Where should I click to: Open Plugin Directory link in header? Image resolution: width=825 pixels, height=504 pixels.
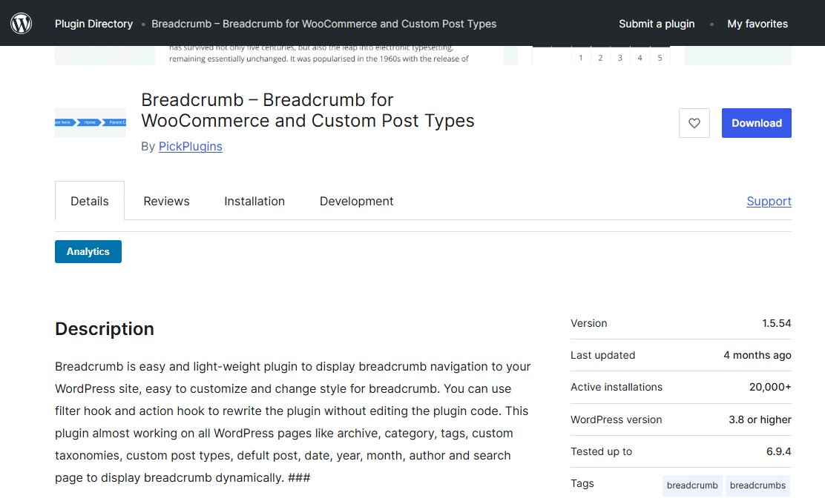click(93, 24)
